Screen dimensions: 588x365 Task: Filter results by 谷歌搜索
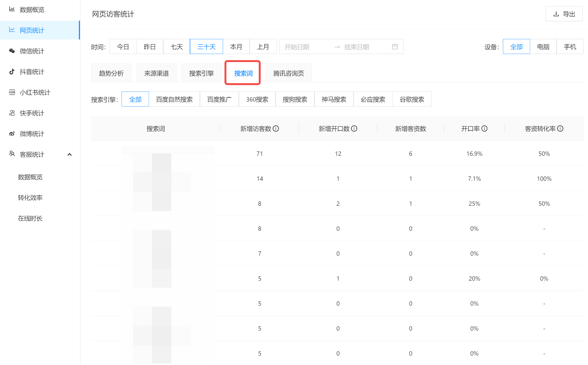point(412,99)
